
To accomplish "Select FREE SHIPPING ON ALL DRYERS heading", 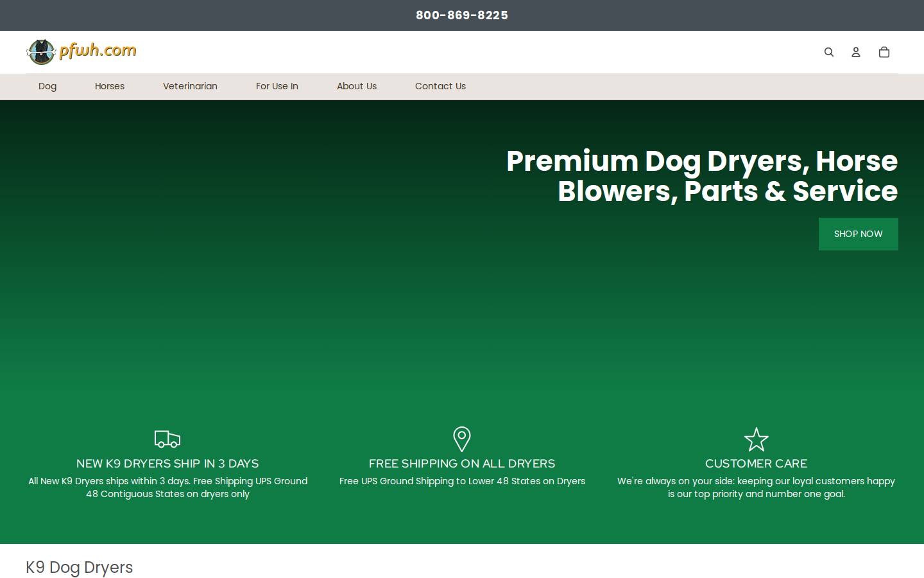I will 462,464.
